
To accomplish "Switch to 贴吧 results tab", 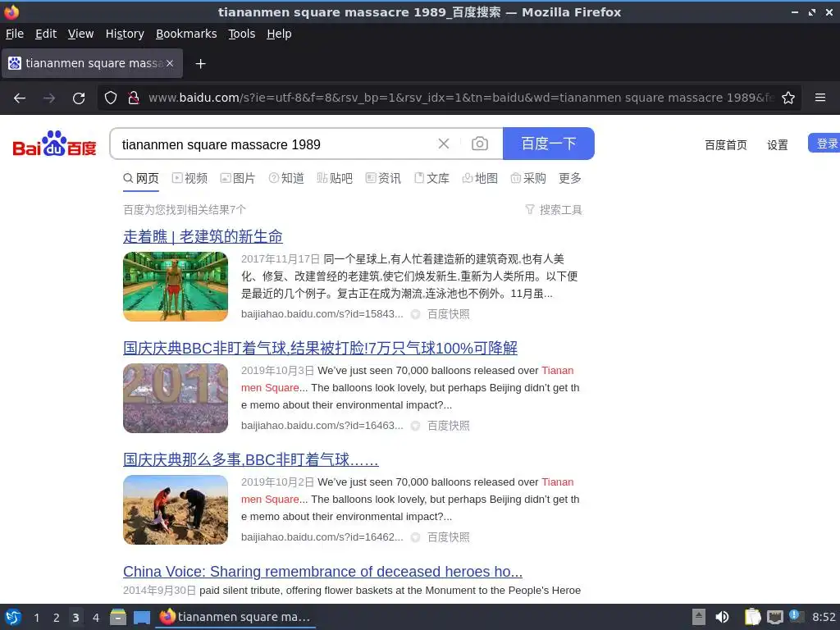I will [335, 178].
